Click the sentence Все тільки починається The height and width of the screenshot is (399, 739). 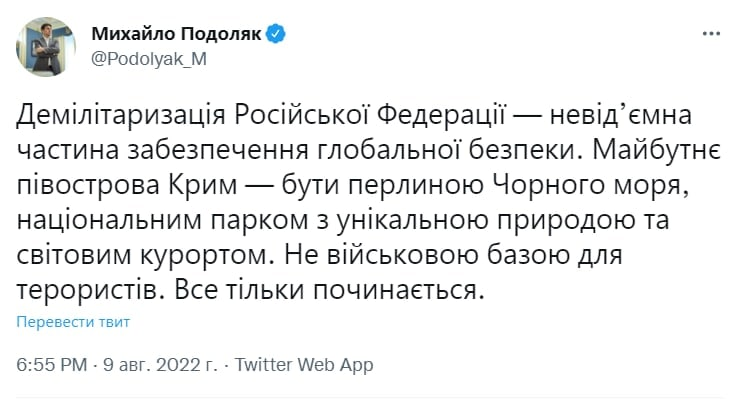click(329, 291)
